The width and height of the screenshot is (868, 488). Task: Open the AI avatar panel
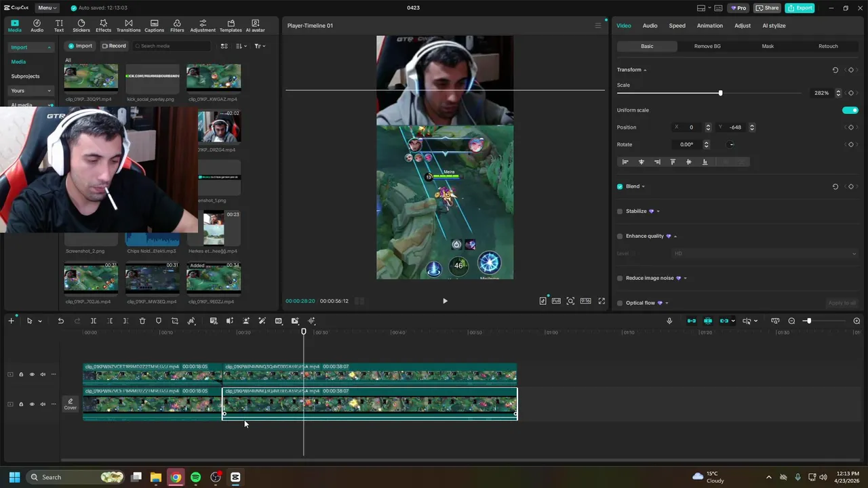click(x=255, y=26)
